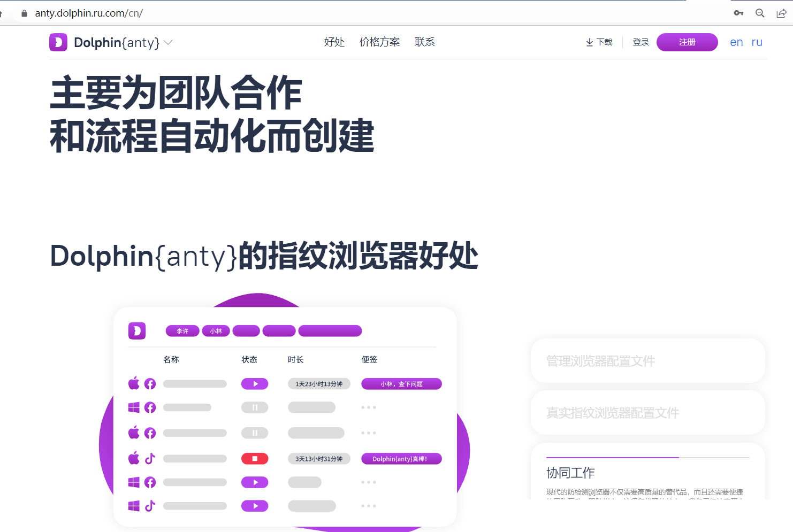Click the share page icon in address bar

[781, 13]
